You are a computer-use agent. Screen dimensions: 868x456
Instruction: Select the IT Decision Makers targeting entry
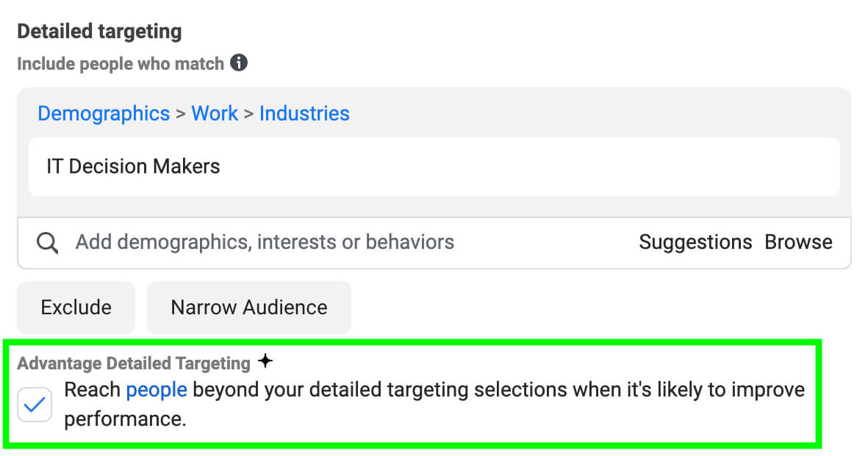point(133,167)
